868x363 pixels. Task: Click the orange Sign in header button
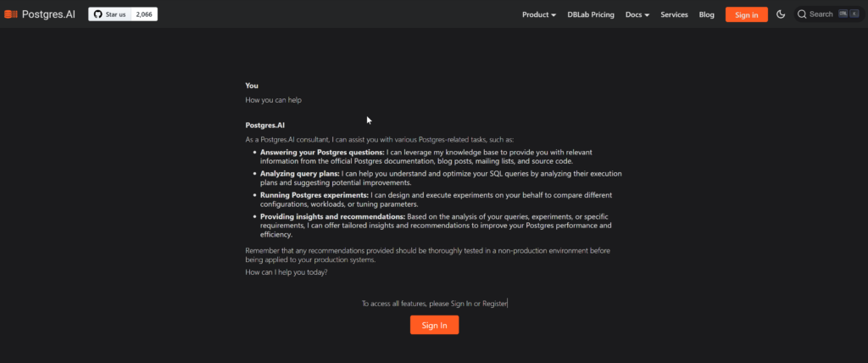coord(746,14)
